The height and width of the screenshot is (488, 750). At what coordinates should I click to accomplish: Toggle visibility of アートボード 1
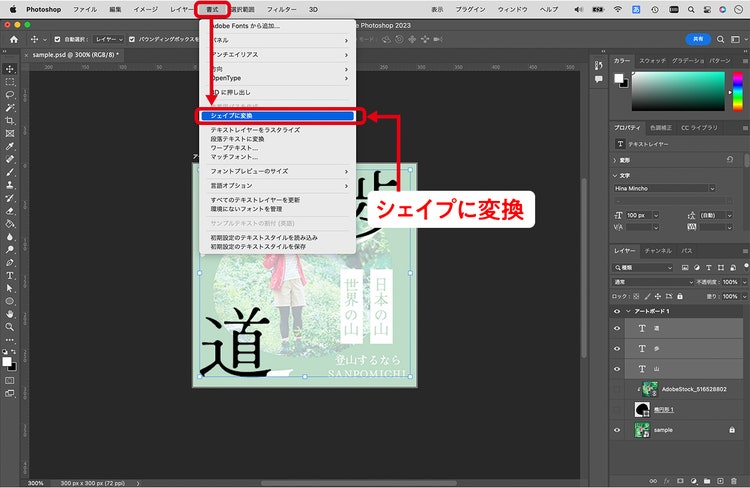coord(617,311)
